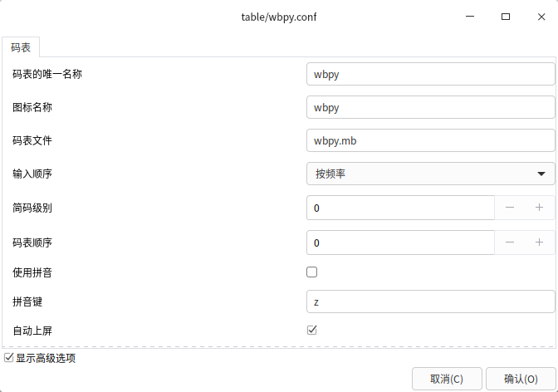Select the 码表文件 field containing wbpy.mb

point(430,140)
